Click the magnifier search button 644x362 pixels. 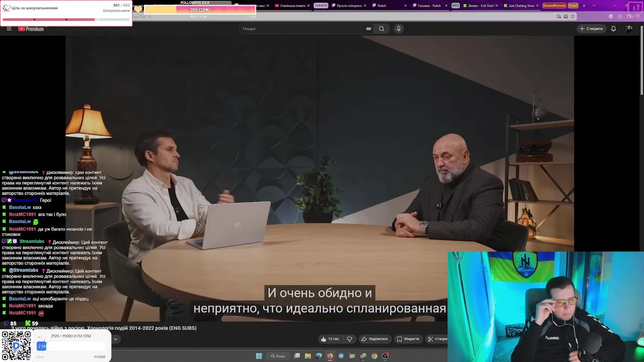pyautogui.click(x=381, y=29)
